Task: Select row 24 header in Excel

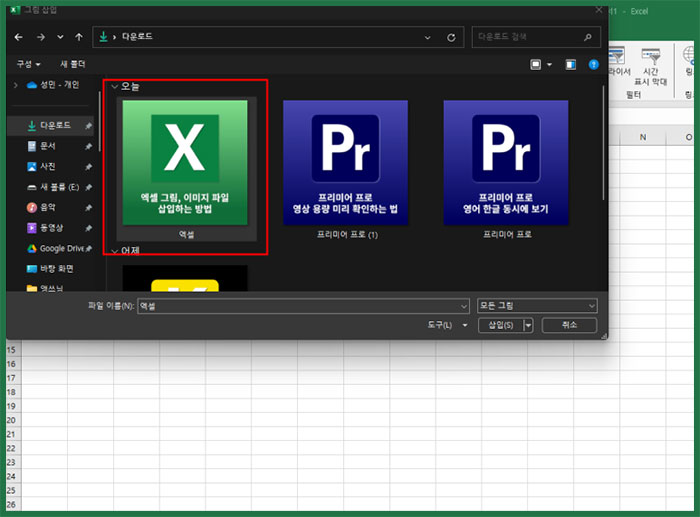Action: point(11,476)
